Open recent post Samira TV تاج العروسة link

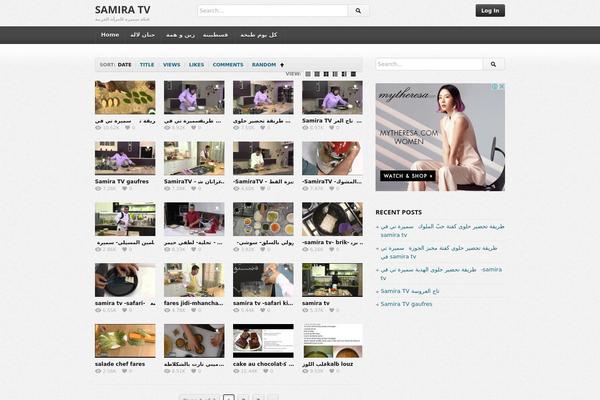coord(410,291)
